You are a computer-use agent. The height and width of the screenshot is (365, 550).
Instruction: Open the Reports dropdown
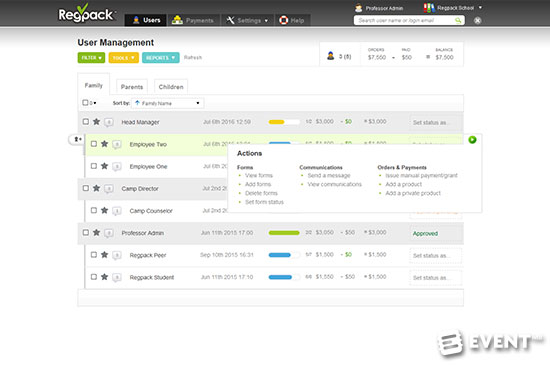(x=161, y=58)
